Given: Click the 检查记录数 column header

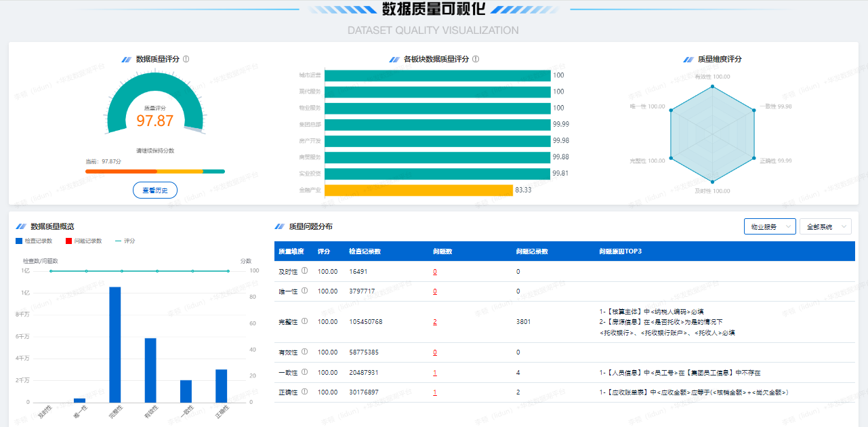Looking at the screenshot, I should [x=365, y=251].
